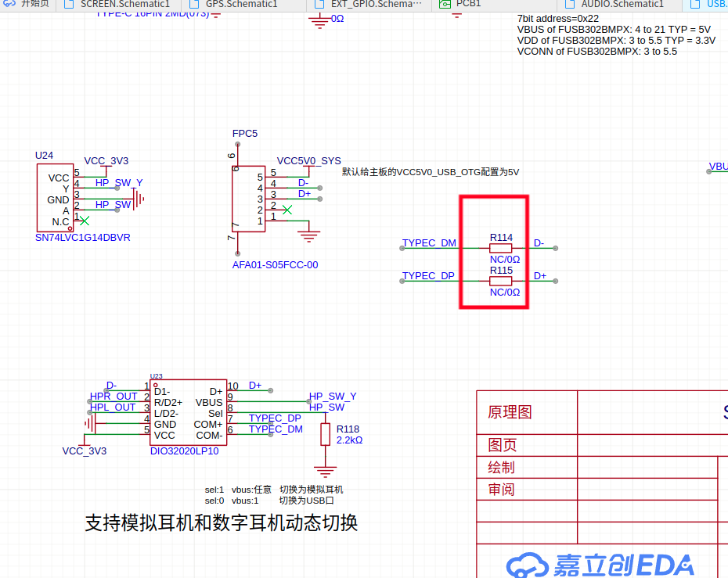The image size is (728, 578).
Task: Click the cloud icon on the start page tab
Action: pyautogui.click(x=9, y=4)
